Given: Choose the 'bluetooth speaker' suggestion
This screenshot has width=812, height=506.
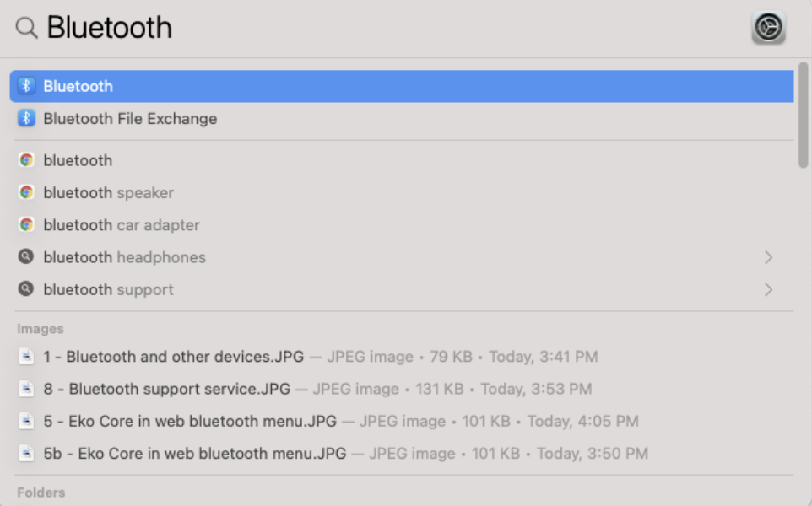Looking at the screenshot, I should point(402,192).
